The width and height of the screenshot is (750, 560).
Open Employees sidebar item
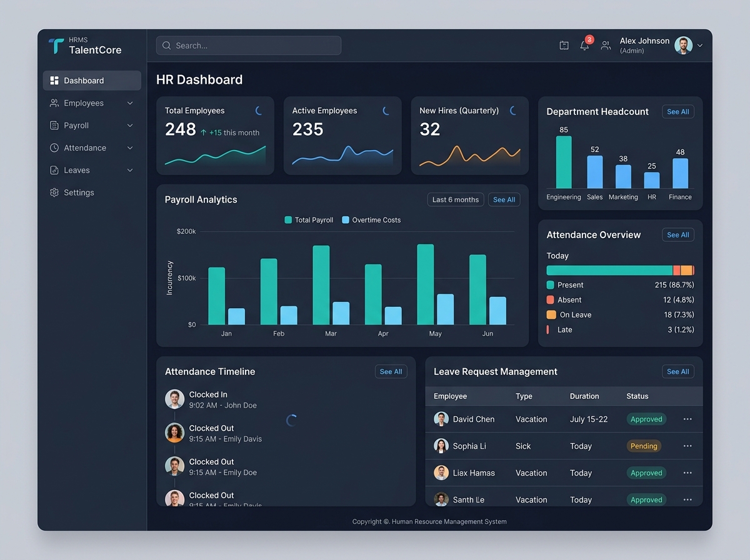tap(92, 103)
